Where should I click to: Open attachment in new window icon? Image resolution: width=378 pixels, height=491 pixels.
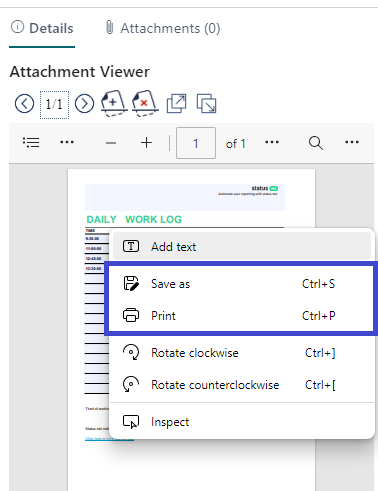click(x=176, y=104)
